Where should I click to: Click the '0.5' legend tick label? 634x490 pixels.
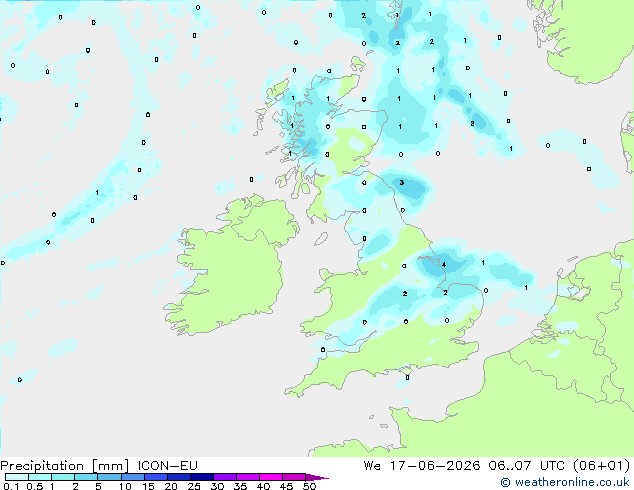pos(35,486)
